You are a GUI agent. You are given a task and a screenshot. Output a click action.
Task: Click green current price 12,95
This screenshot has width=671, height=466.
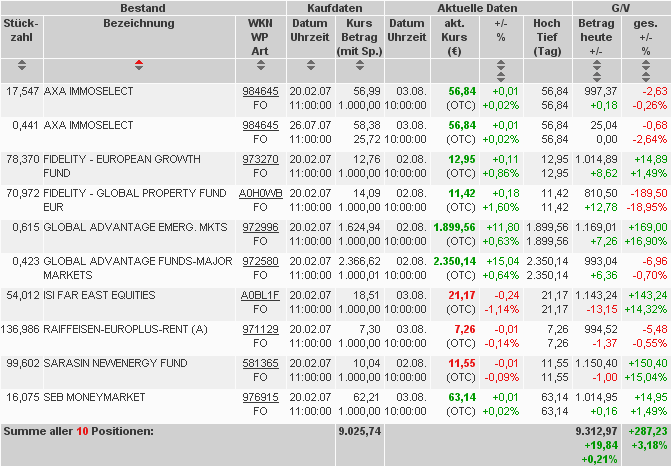pos(462,159)
